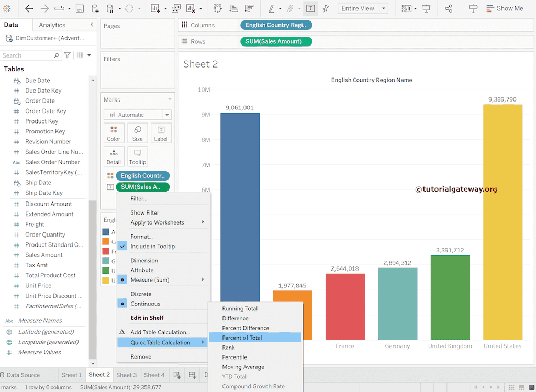Open Sheet 3 worksheet tab
Viewport: 536px width, 392px height.
pos(126,375)
